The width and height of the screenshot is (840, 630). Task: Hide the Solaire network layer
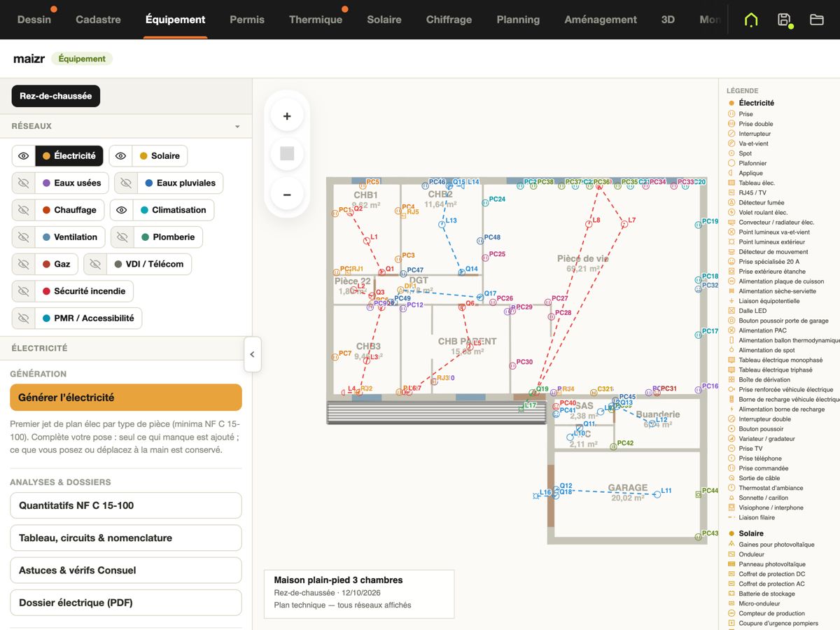pyautogui.click(x=121, y=156)
